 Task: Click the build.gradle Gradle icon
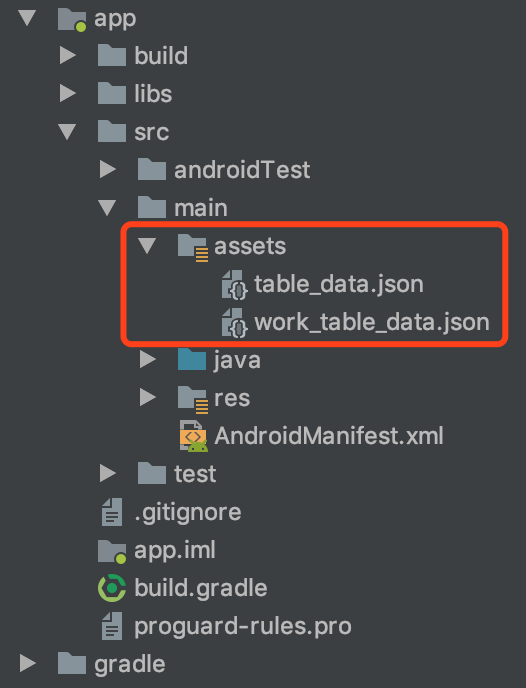(112, 588)
